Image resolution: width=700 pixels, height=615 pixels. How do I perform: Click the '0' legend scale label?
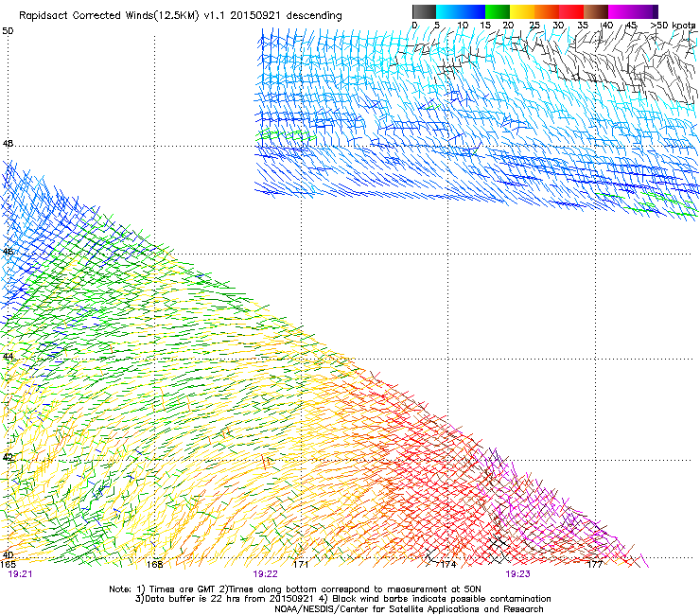(x=414, y=26)
